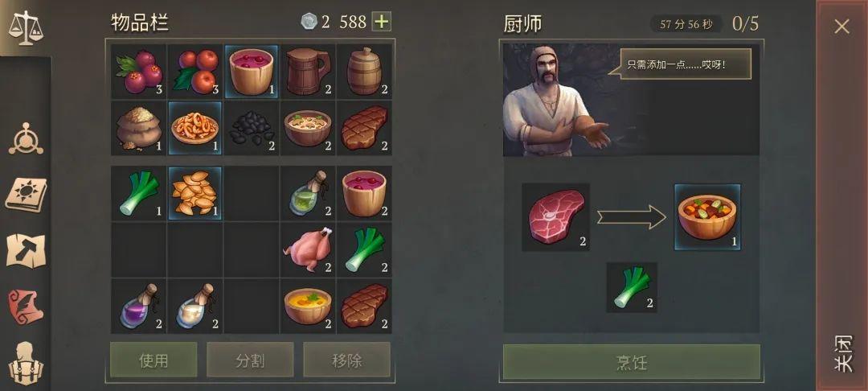Open the character backpack icon
This screenshot has width=868, height=391.
(x=26, y=363)
